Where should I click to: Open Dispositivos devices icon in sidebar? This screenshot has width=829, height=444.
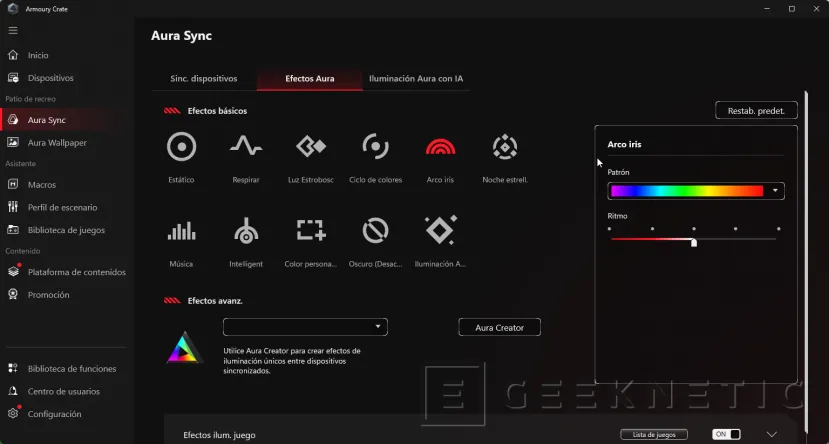(x=13, y=78)
